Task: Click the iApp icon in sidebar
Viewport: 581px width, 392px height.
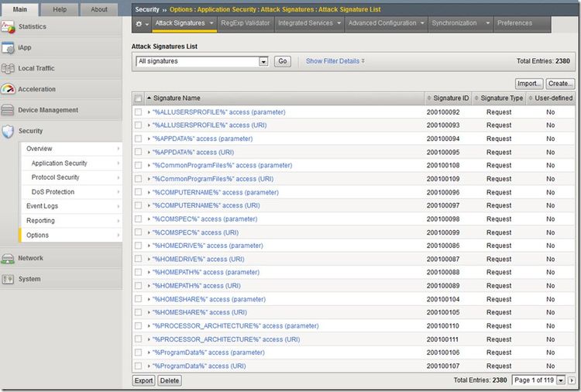Action: click(x=8, y=48)
